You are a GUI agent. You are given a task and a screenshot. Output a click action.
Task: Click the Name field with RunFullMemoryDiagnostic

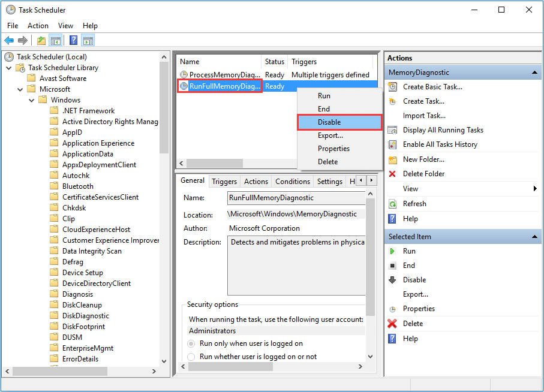[296, 198]
